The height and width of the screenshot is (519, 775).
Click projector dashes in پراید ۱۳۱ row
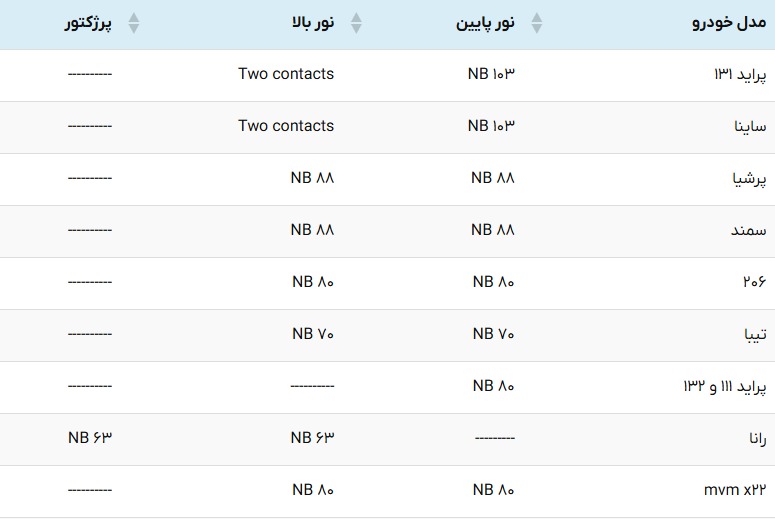90,74
